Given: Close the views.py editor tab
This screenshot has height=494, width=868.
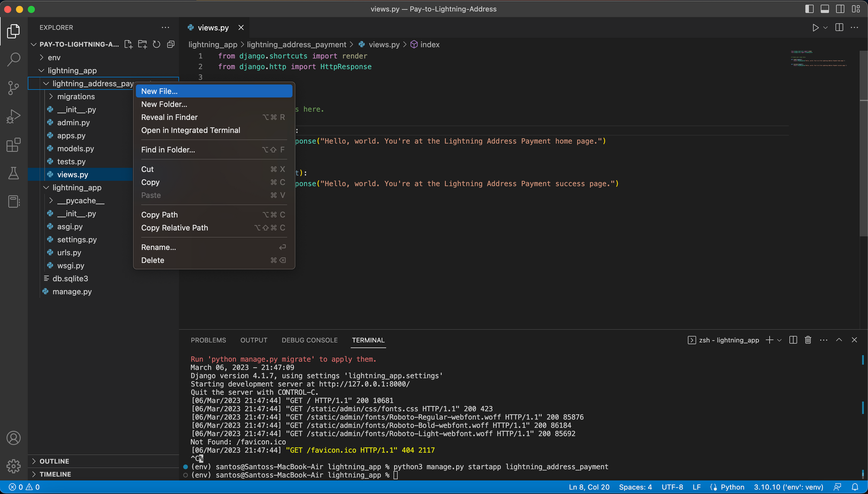Looking at the screenshot, I should (241, 27).
